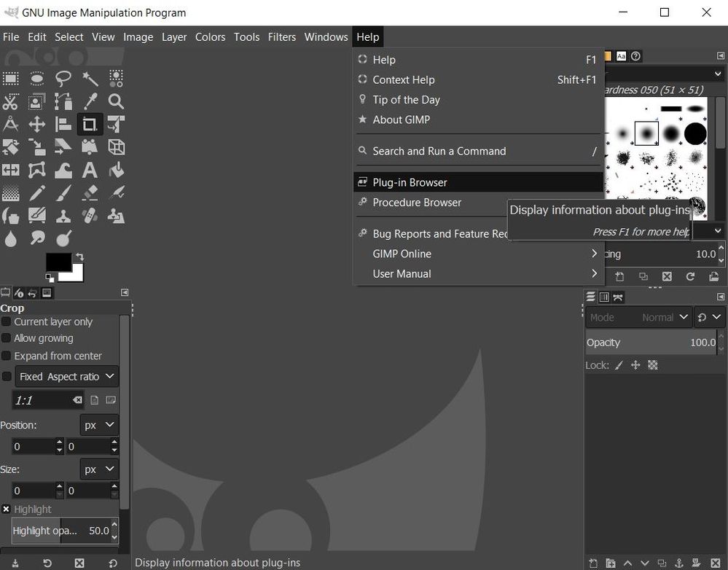
Task: Open the tool options panel menu arrow
Action: (x=125, y=293)
